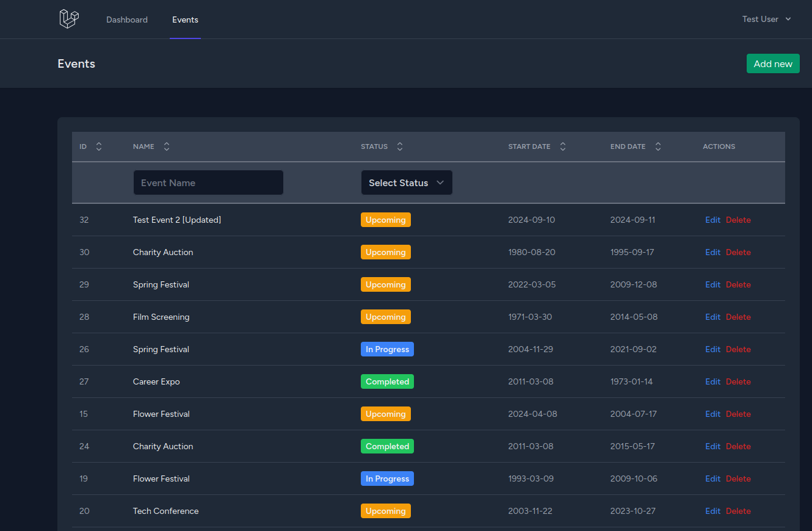This screenshot has width=812, height=531.
Task: Click start date 2004-11-29
Action: [x=532, y=349]
